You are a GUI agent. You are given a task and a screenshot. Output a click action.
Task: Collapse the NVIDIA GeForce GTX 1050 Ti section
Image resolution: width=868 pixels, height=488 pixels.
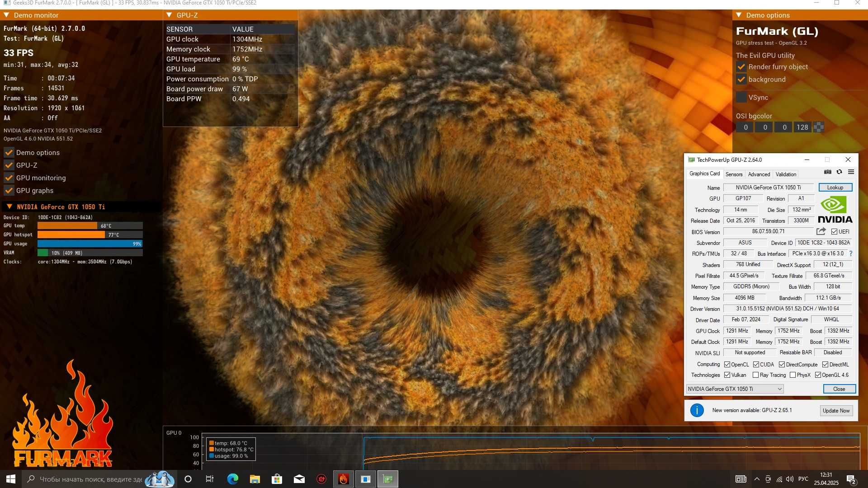coord(9,206)
